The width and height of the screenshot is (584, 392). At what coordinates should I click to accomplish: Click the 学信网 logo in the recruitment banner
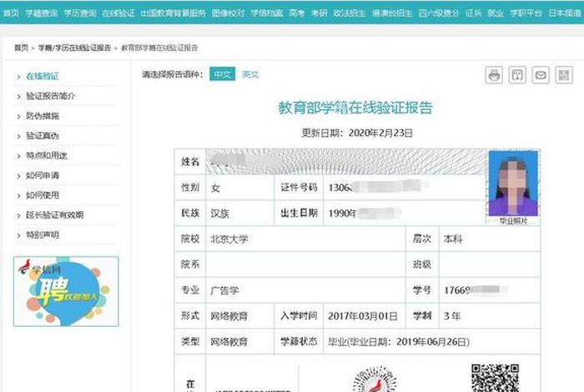click(38, 267)
